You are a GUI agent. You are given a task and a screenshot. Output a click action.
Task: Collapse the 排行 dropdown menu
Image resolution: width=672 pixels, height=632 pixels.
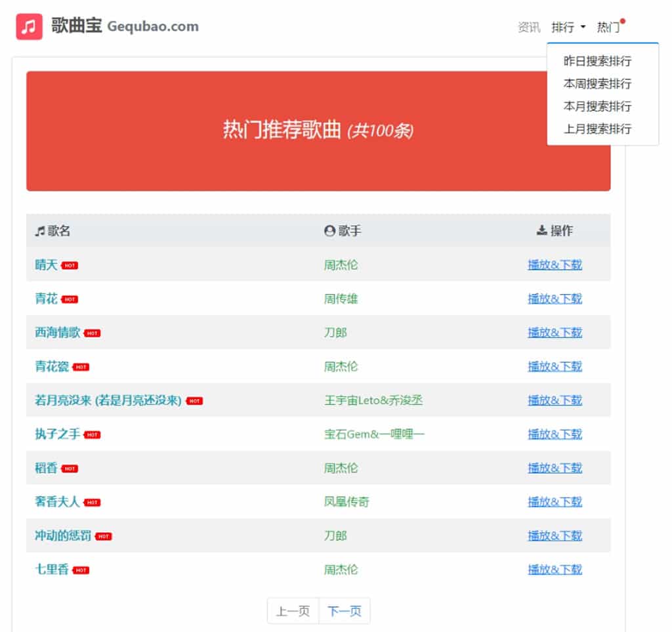568,28
